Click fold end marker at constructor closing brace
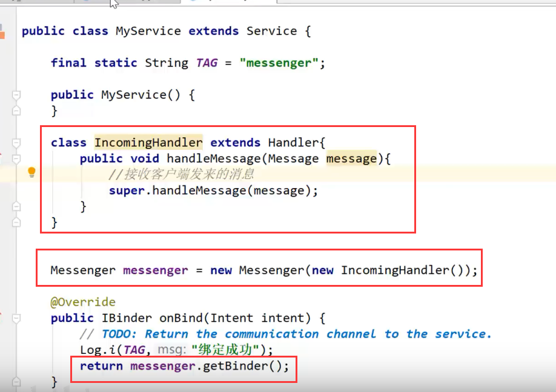The width and height of the screenshot is (556, 392). click(16, 111)
